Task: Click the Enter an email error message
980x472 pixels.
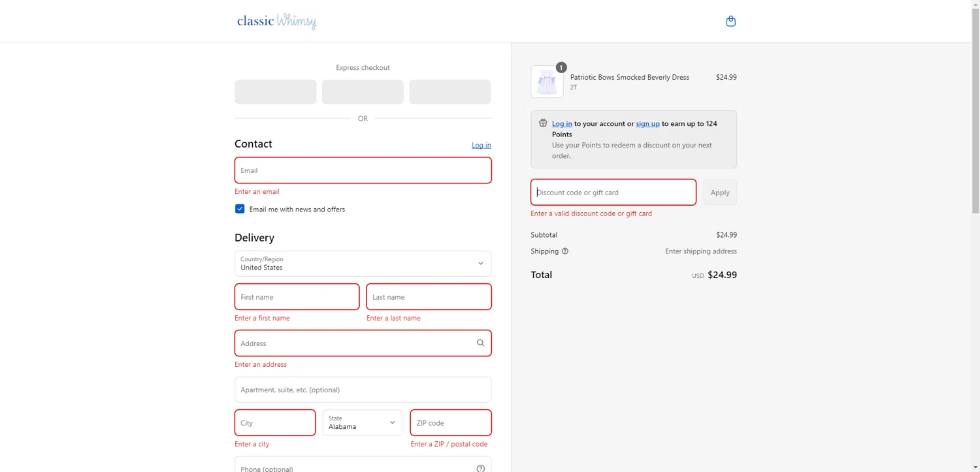Action: pyautogui.click(x=257, y=191)
